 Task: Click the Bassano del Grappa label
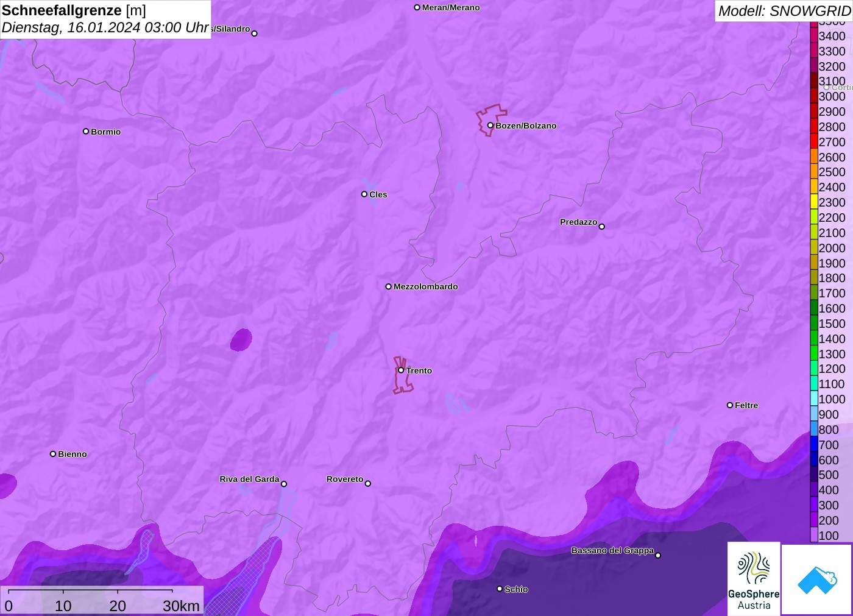pyautogui.click(x=612, y=550)
